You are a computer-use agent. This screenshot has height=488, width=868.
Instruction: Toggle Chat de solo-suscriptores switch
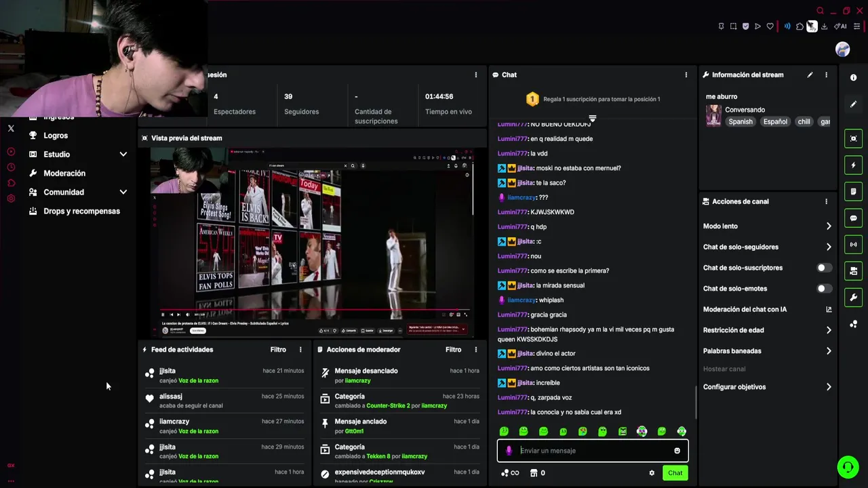pyautogui.click(x=824, y=268)
